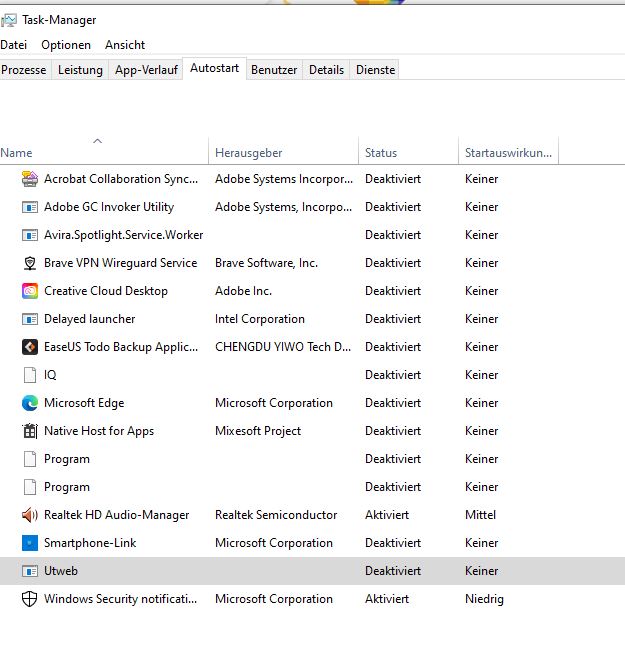Select the Brave VPN Wireguard Service entry
This screenshot has height=657, width=625.
click(x=121, y=263)
